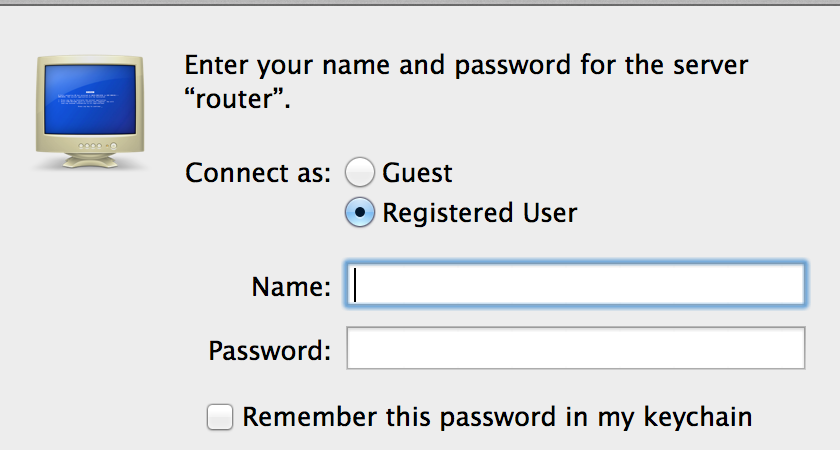
Task: Click the "Guest" label text
Action: (x=417, y=173)
